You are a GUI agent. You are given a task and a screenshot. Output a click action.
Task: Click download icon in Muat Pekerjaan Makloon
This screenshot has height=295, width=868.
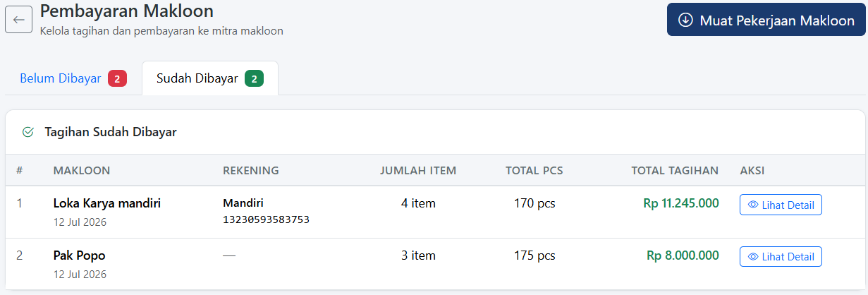[x=685, y=20]
